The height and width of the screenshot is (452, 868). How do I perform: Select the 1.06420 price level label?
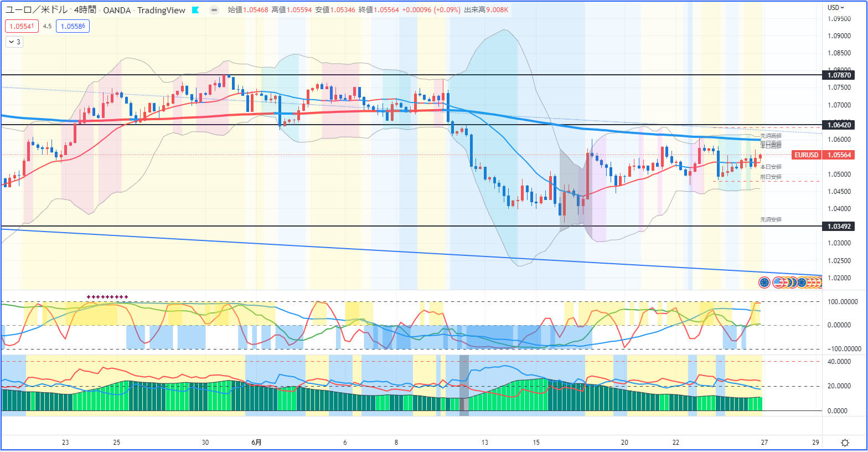pyautogui.click(x=839, y=125)
